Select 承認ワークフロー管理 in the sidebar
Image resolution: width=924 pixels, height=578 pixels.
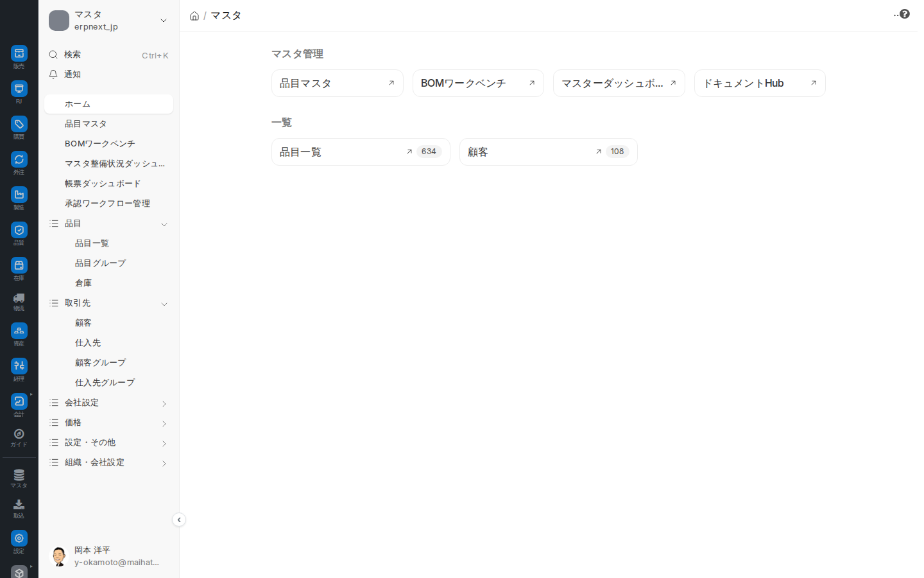108,204
